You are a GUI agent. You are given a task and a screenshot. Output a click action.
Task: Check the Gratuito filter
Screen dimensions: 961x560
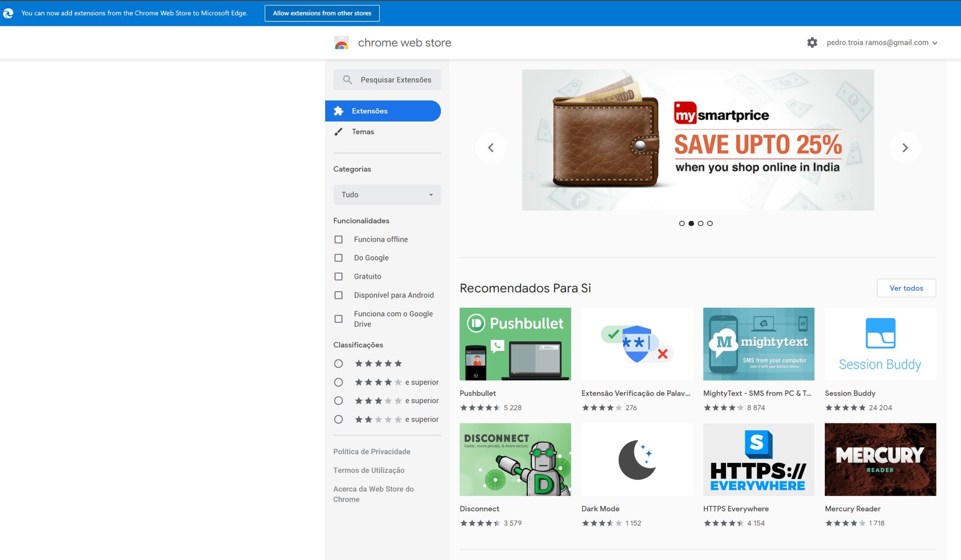(338, 276)
